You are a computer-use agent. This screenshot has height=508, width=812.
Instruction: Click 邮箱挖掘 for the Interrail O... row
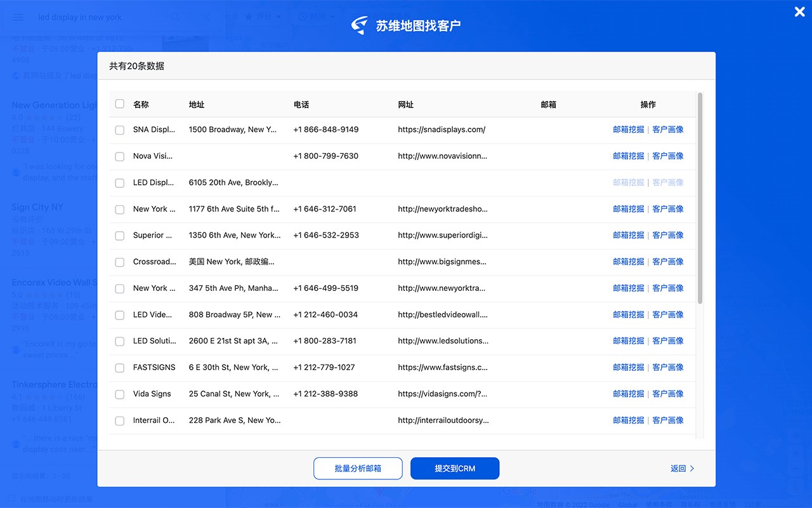(629, 420)
